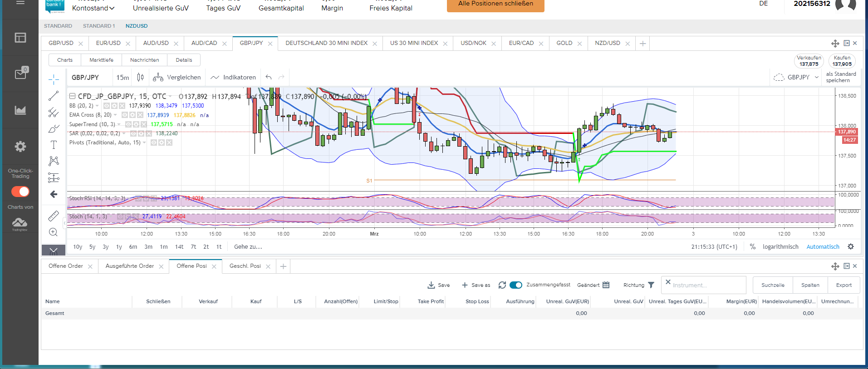Screen dimensions: 868x369
Task: Click the Export button
Action: pos(843,285)
